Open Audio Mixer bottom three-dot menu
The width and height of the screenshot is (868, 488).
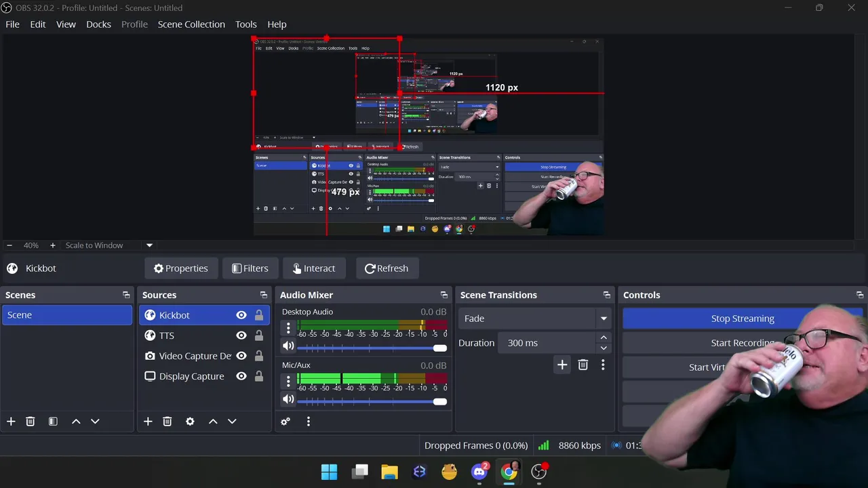point(308,422)
